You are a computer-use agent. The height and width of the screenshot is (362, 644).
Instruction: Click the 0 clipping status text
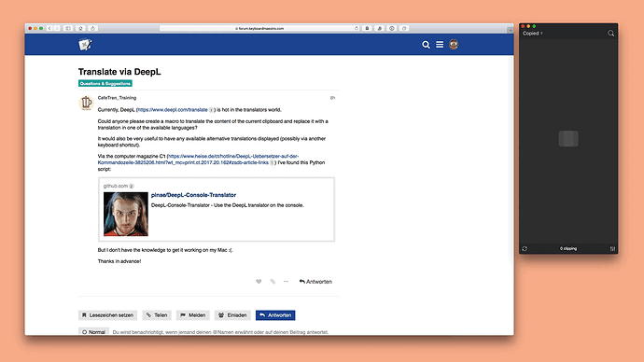[x=568, y=249]
